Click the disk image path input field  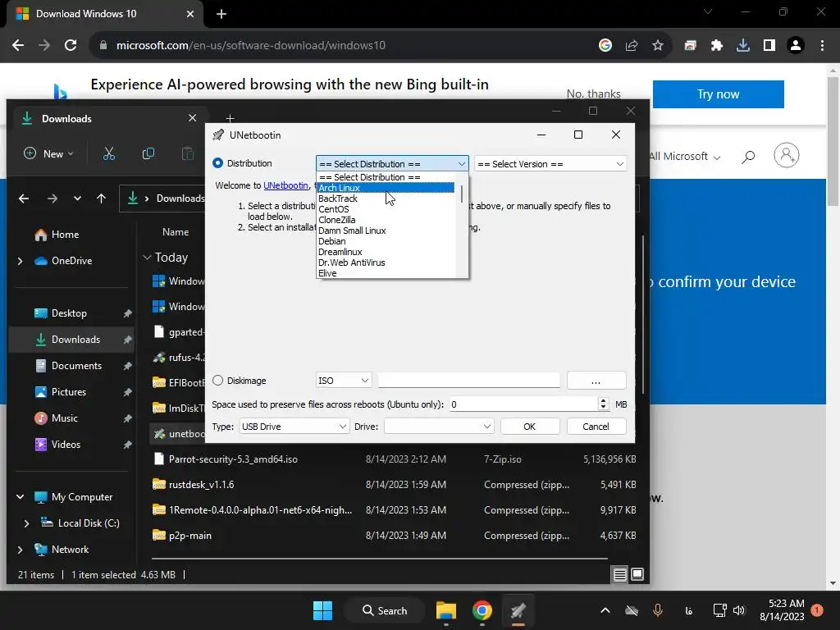(x=468, y=381)
